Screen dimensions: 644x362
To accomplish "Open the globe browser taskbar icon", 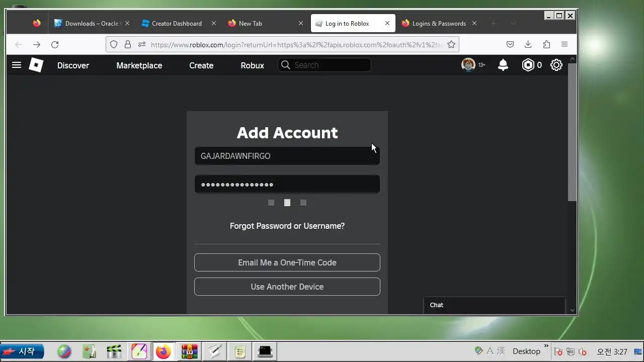I will click(x=64, y=351).
